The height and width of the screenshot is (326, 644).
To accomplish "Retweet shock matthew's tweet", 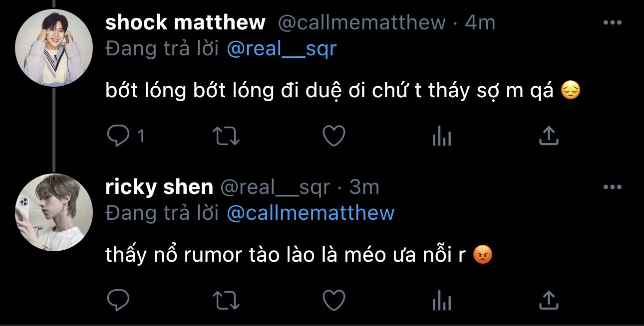I will pyautogui.click(x=226, y=136).
